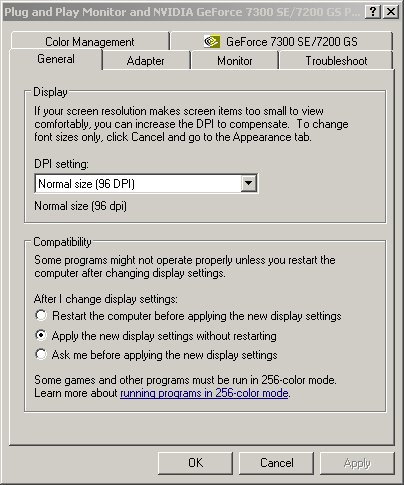Image resolution: width=404 pixels, height=485 pixels.
Task: Expand the DPI setting dropdown arrow
Action: tap(249, 183)
